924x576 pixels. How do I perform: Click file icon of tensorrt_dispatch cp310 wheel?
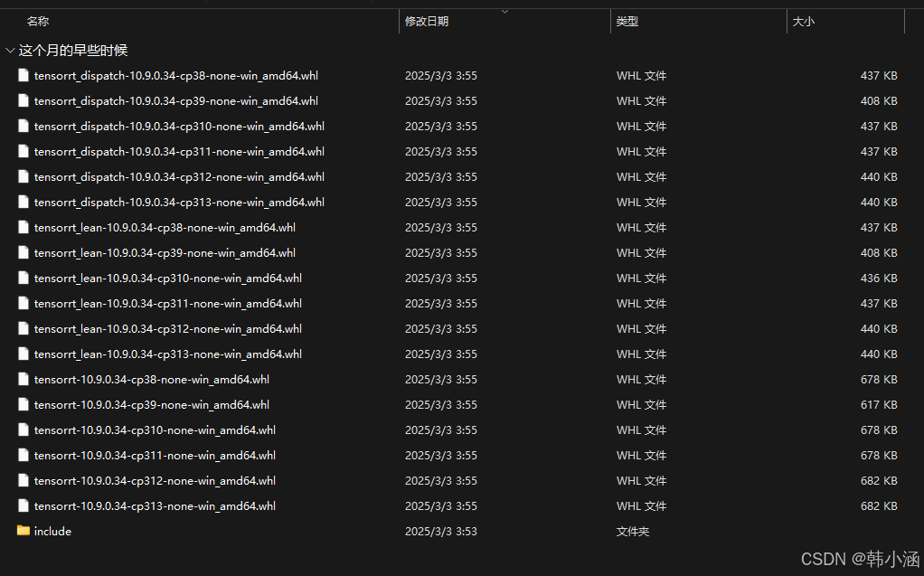click(23, 126)
